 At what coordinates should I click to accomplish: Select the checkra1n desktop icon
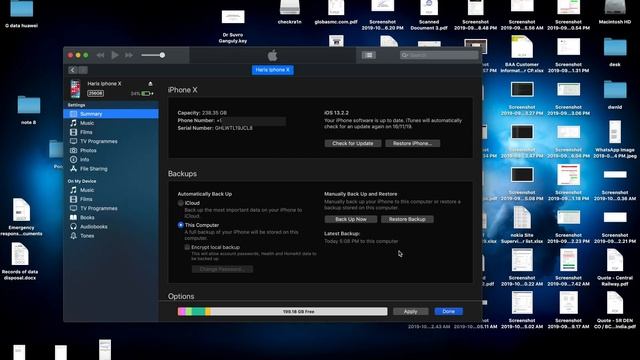(x=289, y=13)
